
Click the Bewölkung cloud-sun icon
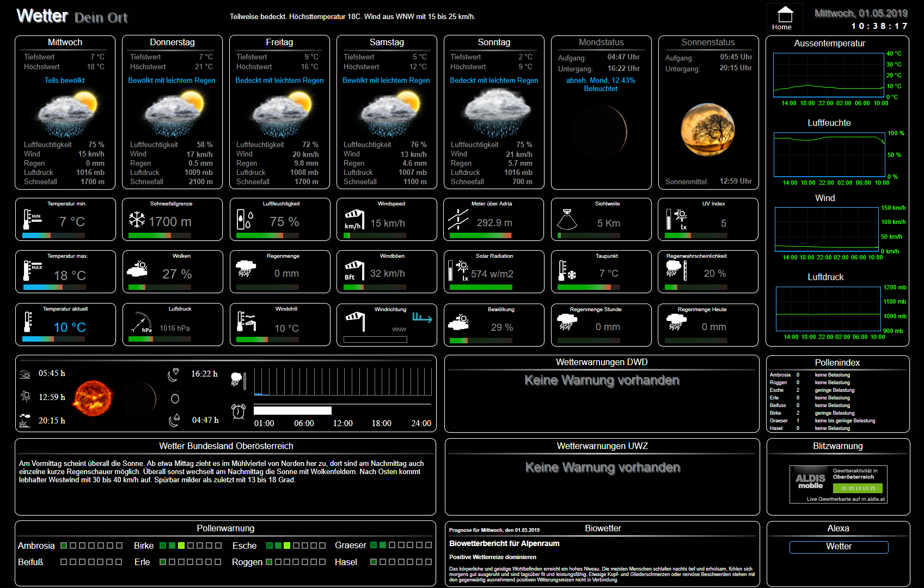click(458, 322)
